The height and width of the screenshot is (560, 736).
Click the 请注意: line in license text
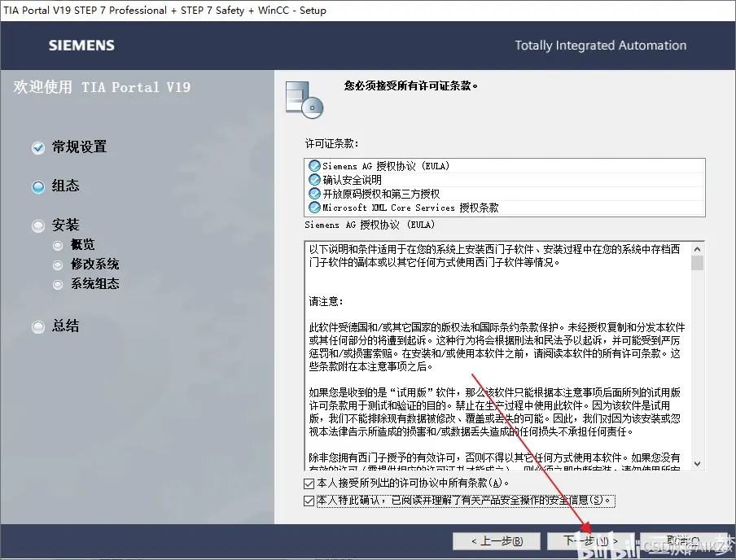(326, 301)
